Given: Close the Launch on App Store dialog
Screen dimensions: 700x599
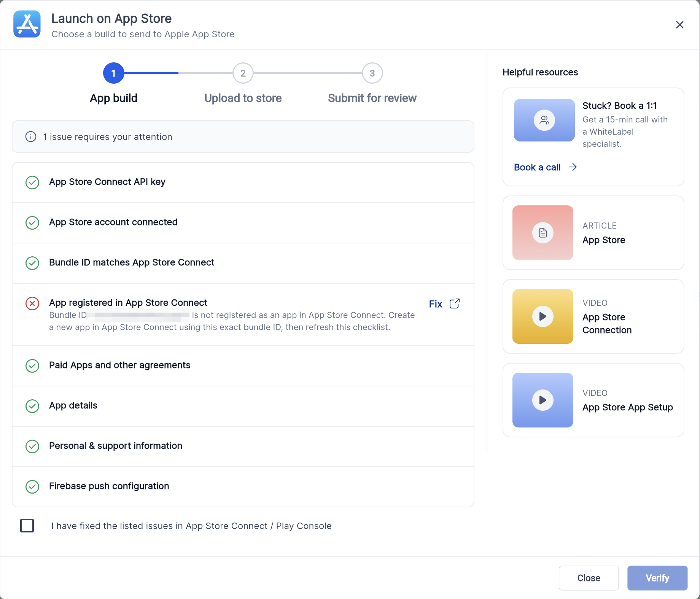Looking at the screenshot, I should pyautogui.click(x=679, y=25).
